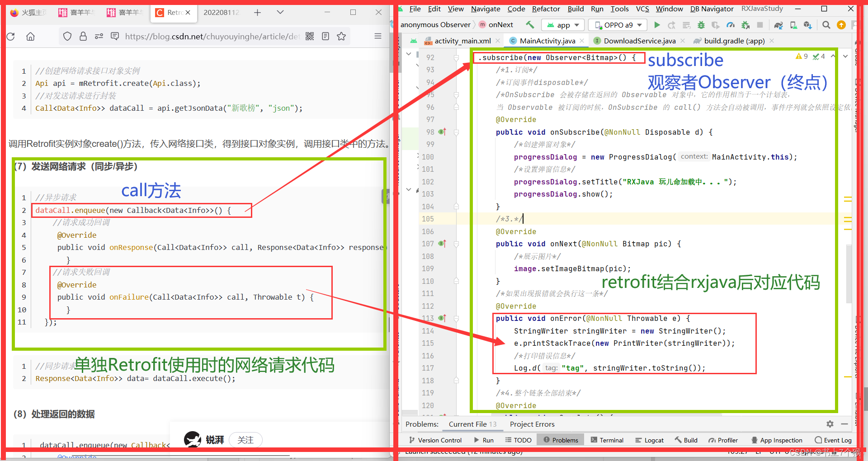Click the Stop square icon

760,25
